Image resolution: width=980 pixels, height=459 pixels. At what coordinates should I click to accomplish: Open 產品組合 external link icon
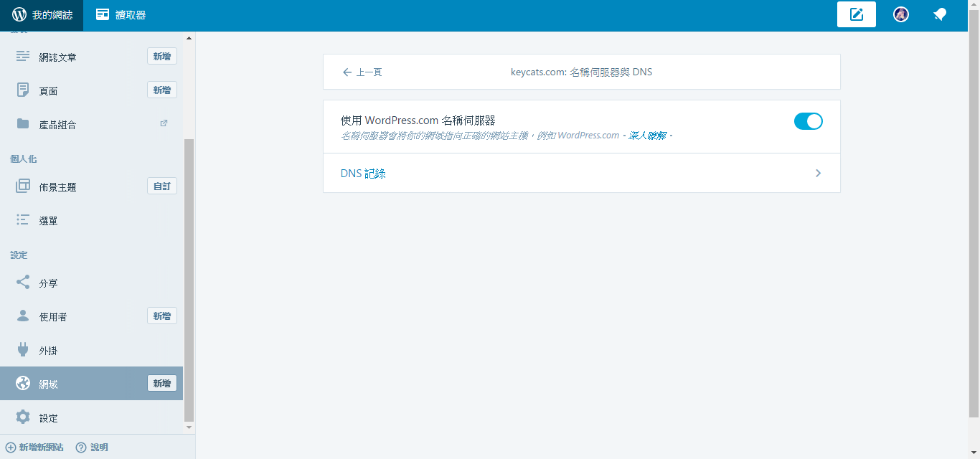coord(164,123)
